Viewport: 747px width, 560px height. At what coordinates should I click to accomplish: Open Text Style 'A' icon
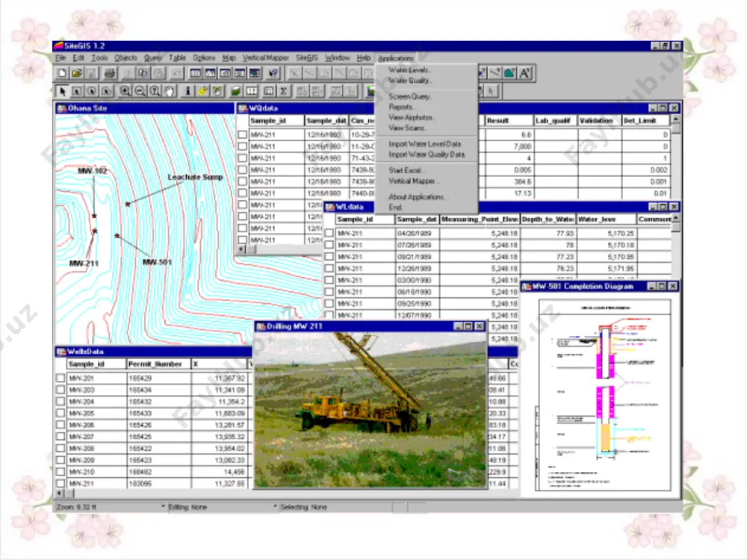click(x=525, y=73)
